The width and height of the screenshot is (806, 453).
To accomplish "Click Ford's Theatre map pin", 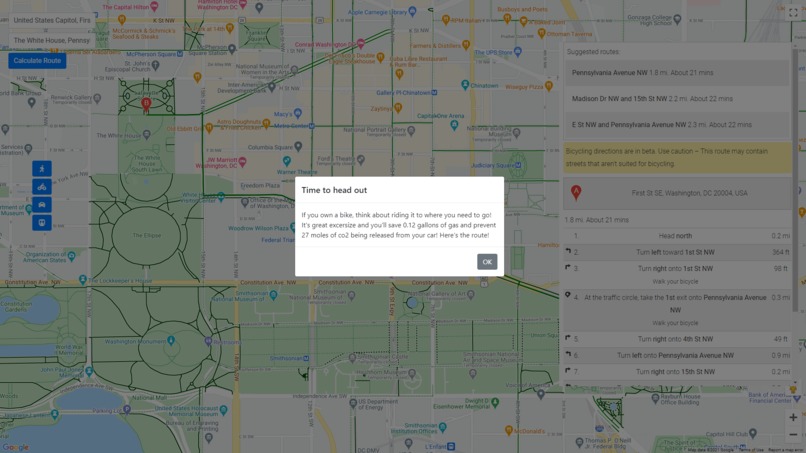I will pos(361,160).
